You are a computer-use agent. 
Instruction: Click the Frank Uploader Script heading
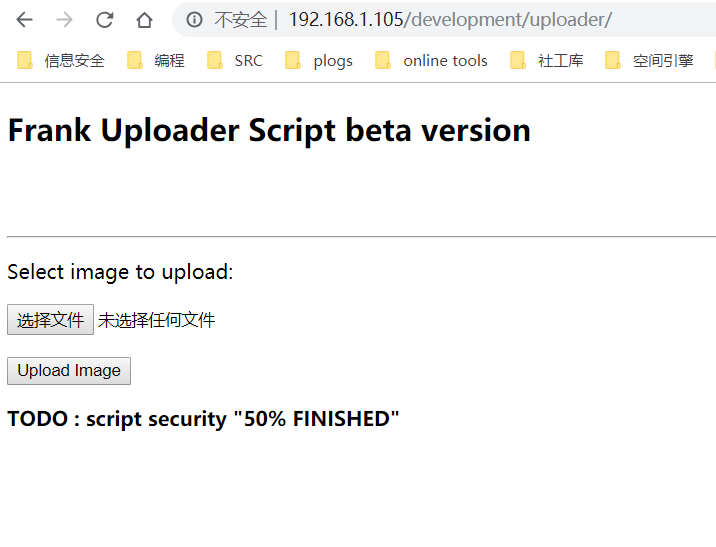pos(269,131)
